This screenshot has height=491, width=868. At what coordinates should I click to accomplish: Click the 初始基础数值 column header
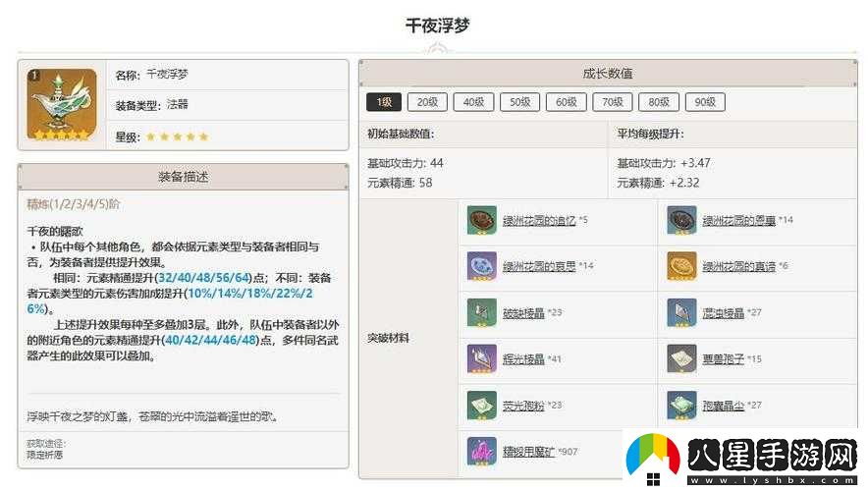[x=401, y=134]
